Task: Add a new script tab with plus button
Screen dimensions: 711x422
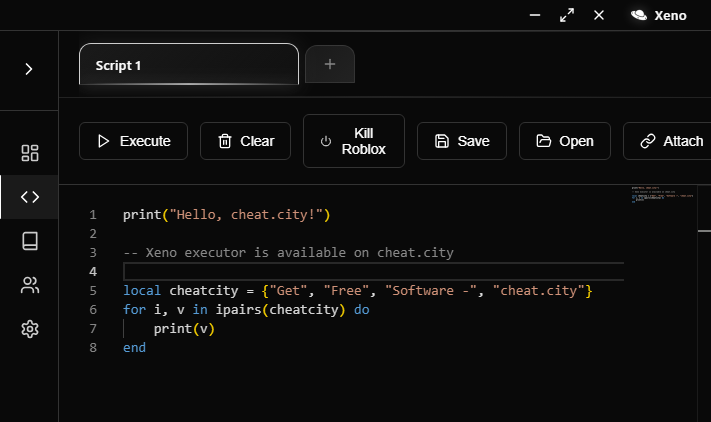Action: pos(330,65)
